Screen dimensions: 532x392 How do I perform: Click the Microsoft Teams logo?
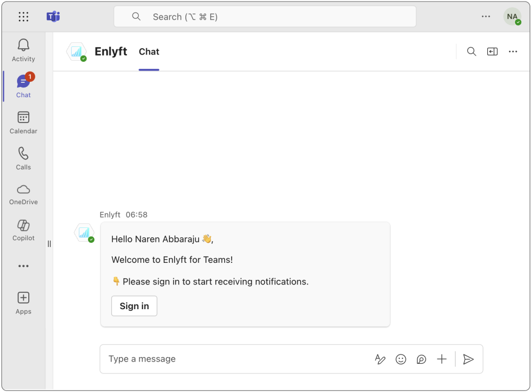53,16
